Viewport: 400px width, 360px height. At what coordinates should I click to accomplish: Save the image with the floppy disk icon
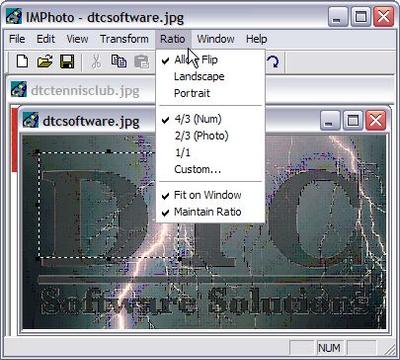tap(67, 62)
